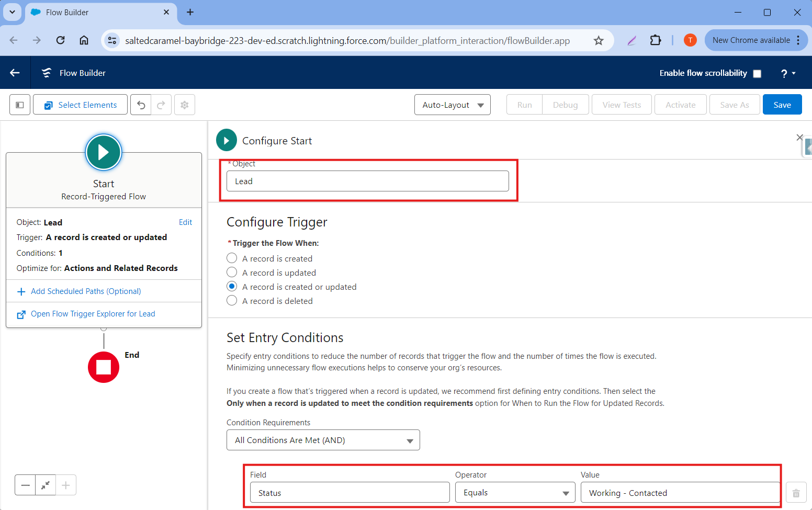The height and width of the screenshot is (510, 812).
Task: Reload the browser page
Action: [61, 40]
